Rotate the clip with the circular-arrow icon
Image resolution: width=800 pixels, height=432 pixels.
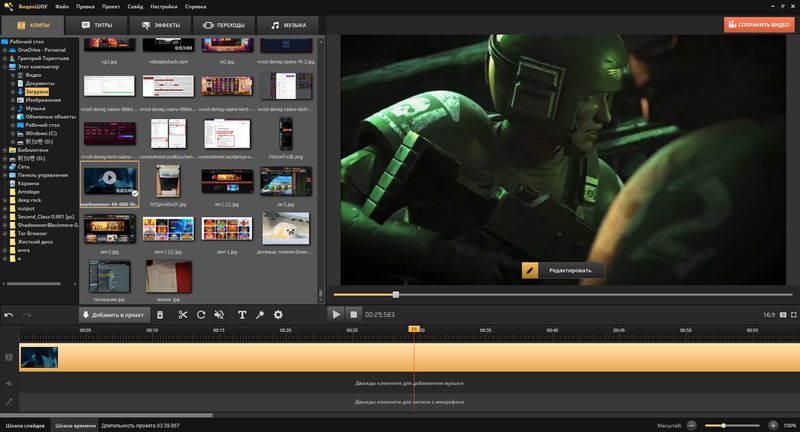point(201,315)
